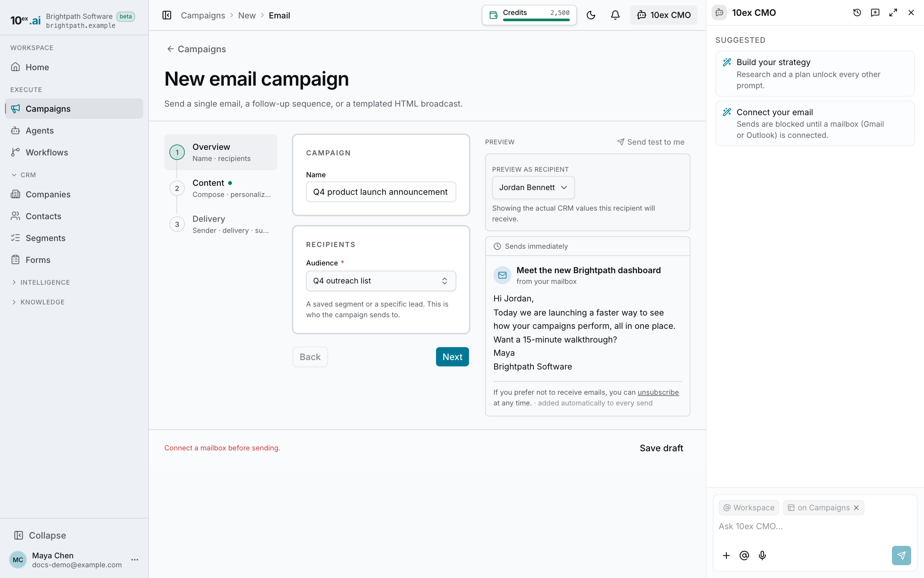This screenshot has height=578, width=924.
Task: Click the Back button
Action: point(310,357)
